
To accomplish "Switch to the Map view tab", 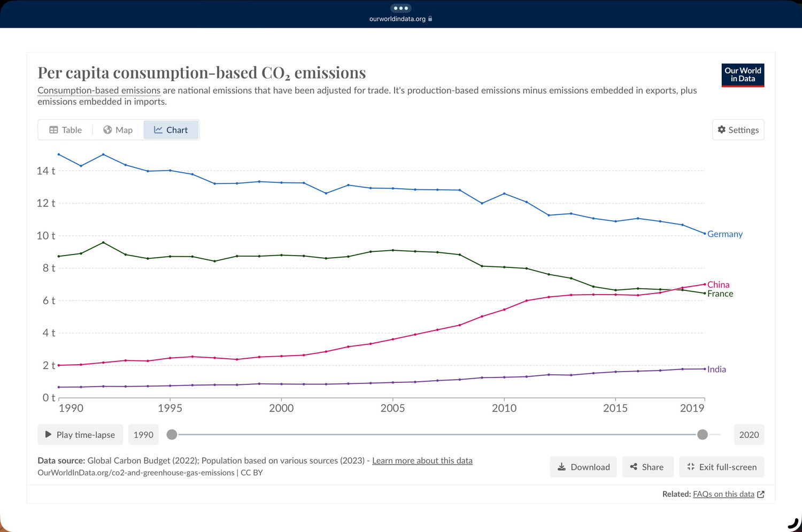I will 118,130.
